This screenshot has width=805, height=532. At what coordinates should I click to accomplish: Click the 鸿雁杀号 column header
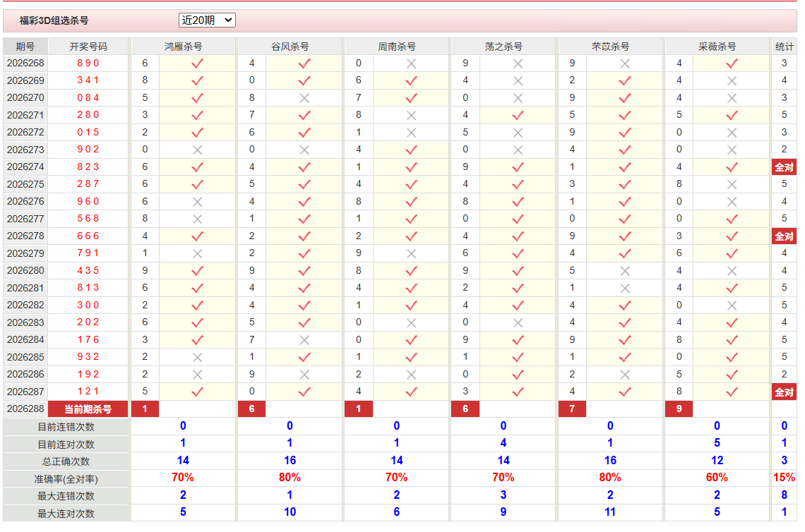click(x=184, y=47)
